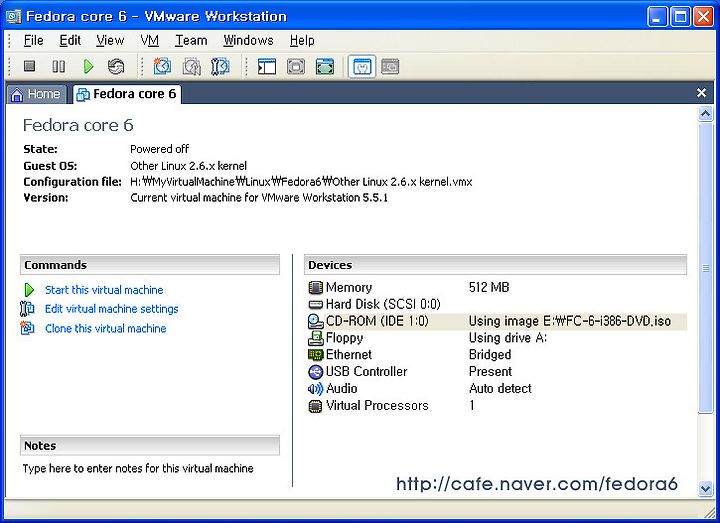The height and width of the screenshot is (523, 720).
Task: Click the green start arrow in Commands
Action: click(29, 290)
